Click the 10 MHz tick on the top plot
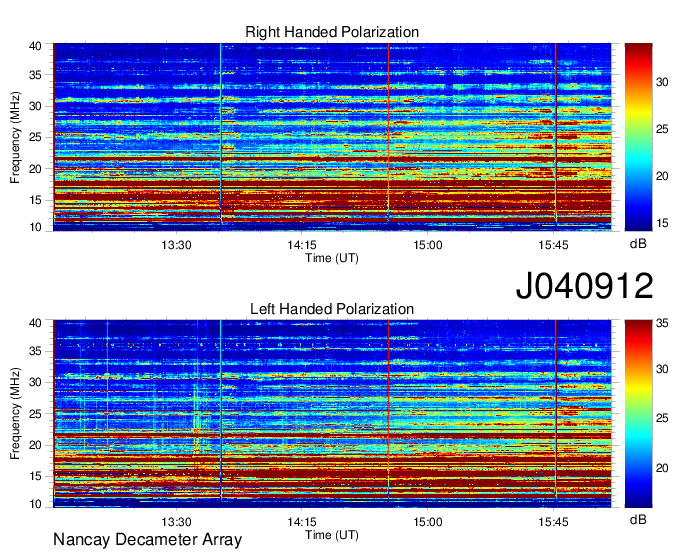 (35, 227)
